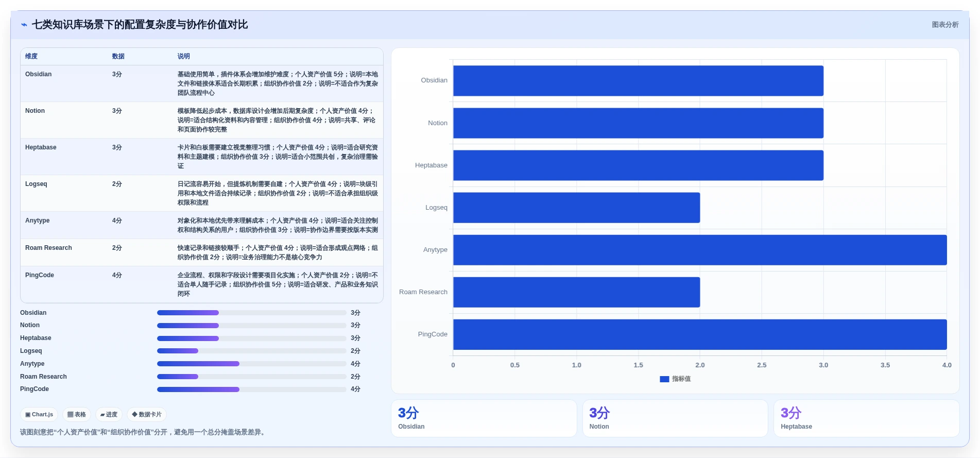This screenshot has height=458, width=980.
Task: Click the 4.0 x-axis tick label
Action: tap(947, 365)
